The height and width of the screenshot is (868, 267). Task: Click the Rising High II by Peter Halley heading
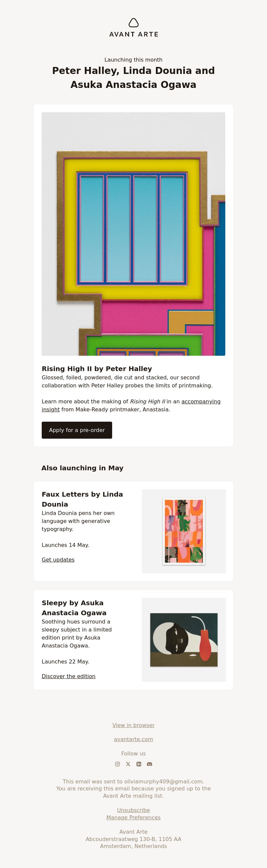[97, 369]
